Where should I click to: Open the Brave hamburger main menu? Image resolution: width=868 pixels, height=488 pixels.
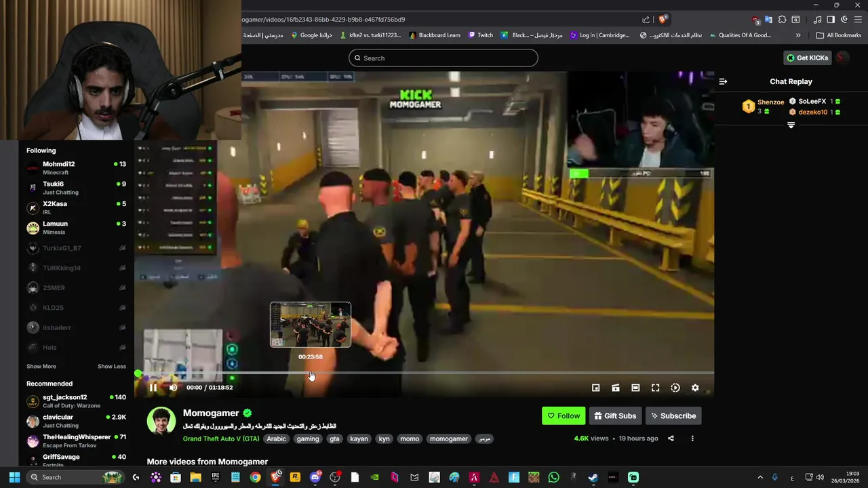pos(857,20)
